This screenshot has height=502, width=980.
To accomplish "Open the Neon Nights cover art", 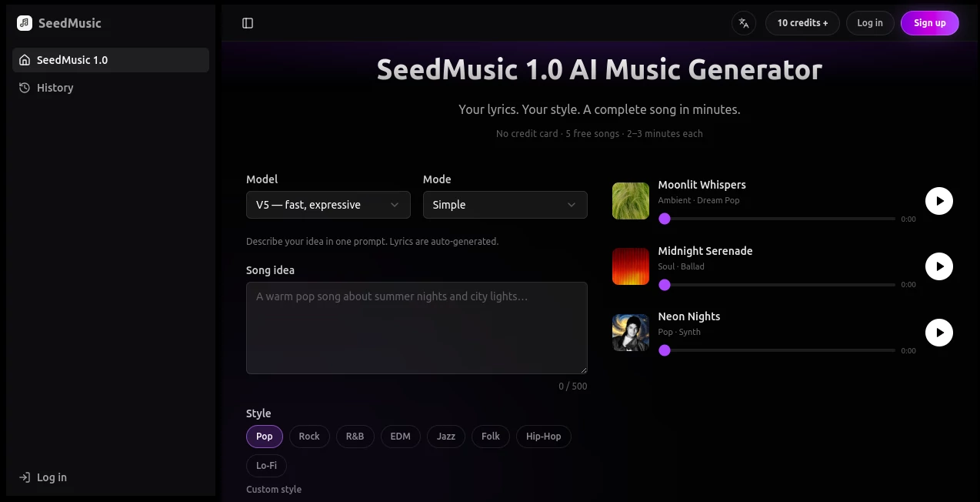I will click(x=631, y=333).
